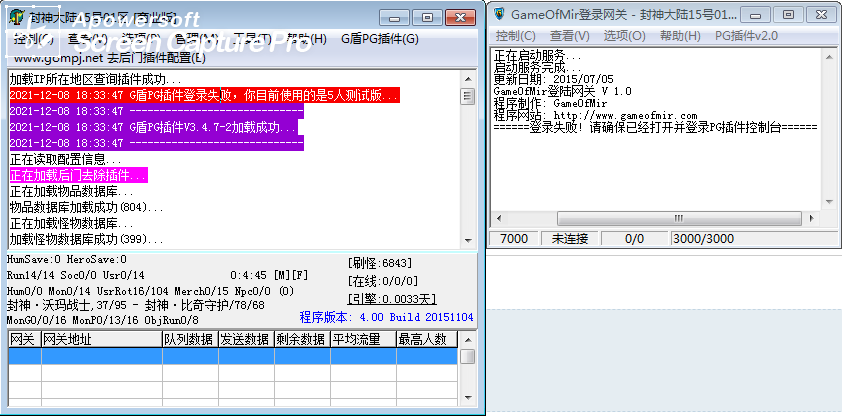Screen dimensions: 842x418
Task: Select the highlighted blue row in gateway table
Action: [x=233, y=356]
